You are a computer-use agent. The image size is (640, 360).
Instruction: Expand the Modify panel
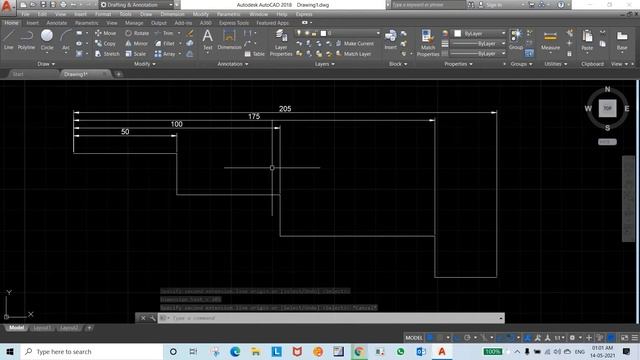pyautogui.click(x=144, y=64)
